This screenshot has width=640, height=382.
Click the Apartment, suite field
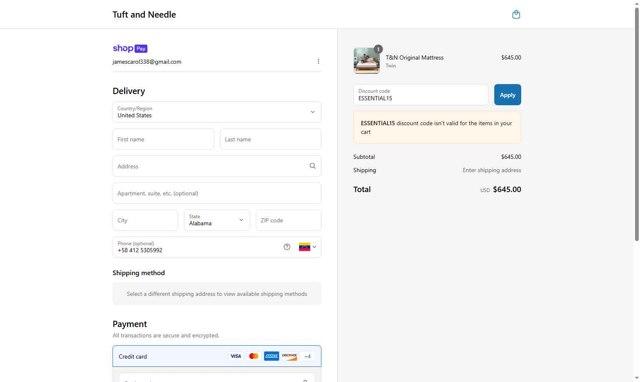point(217,193)
